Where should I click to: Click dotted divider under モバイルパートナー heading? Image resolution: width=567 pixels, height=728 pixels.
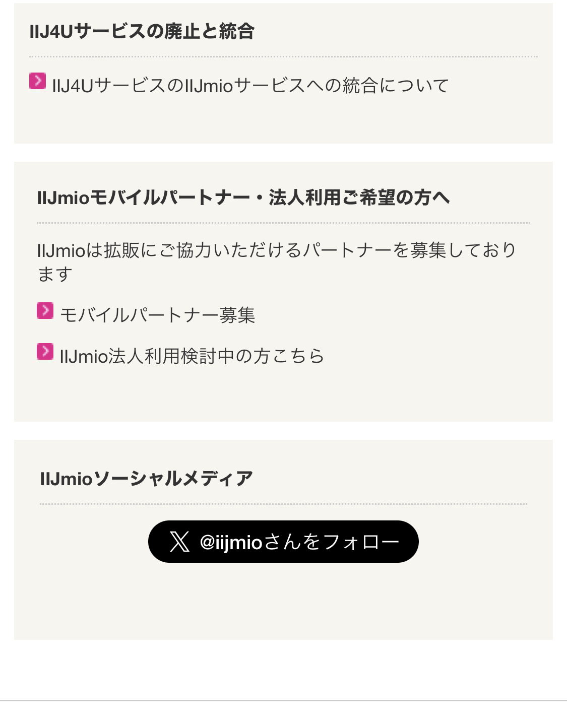283,223
